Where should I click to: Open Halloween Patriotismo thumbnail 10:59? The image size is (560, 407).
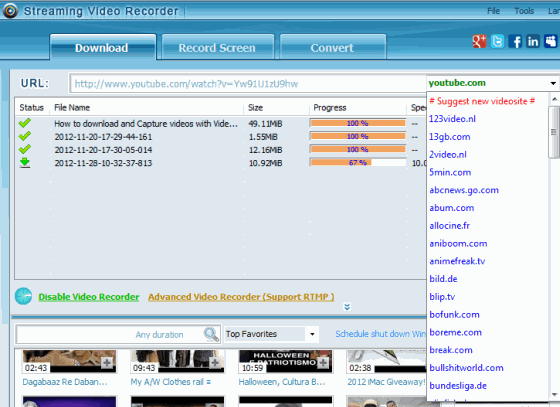click(x=285, y=361)
